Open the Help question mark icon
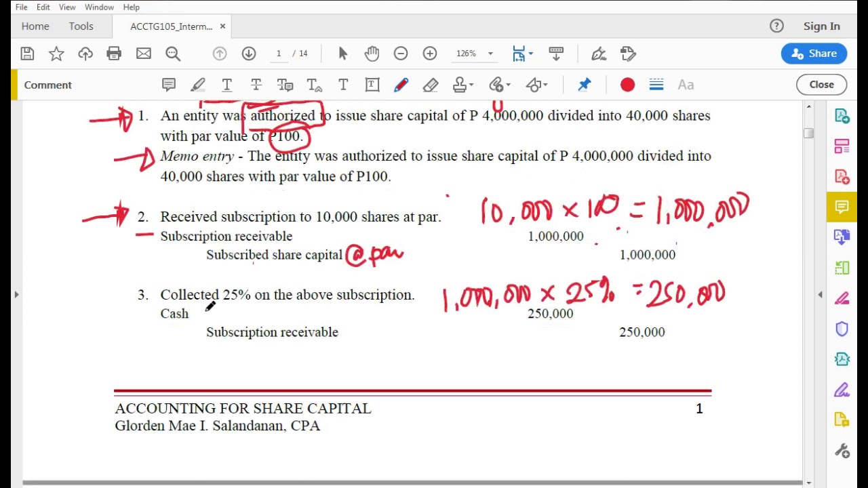Viewport: 868px width, 488px height. [776, 26]
